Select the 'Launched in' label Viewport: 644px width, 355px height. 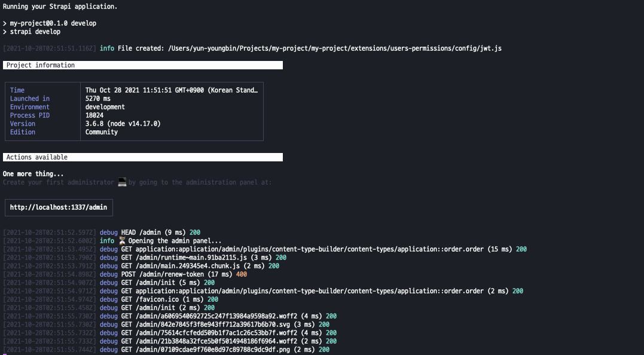click(x=29, y=99)
